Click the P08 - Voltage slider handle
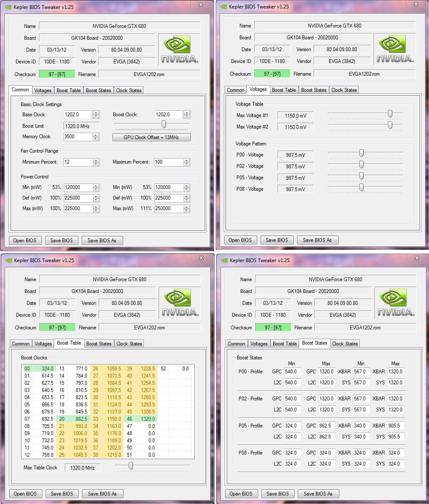The height and width of the screenshot is (504, 429). pyautogui.click(x=361, y=187)
